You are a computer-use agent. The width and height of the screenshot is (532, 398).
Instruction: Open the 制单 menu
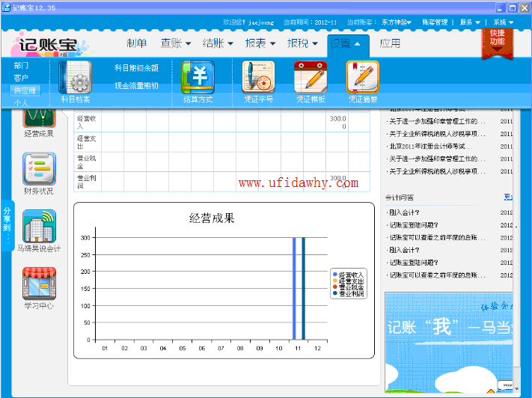tap(136, 43)
